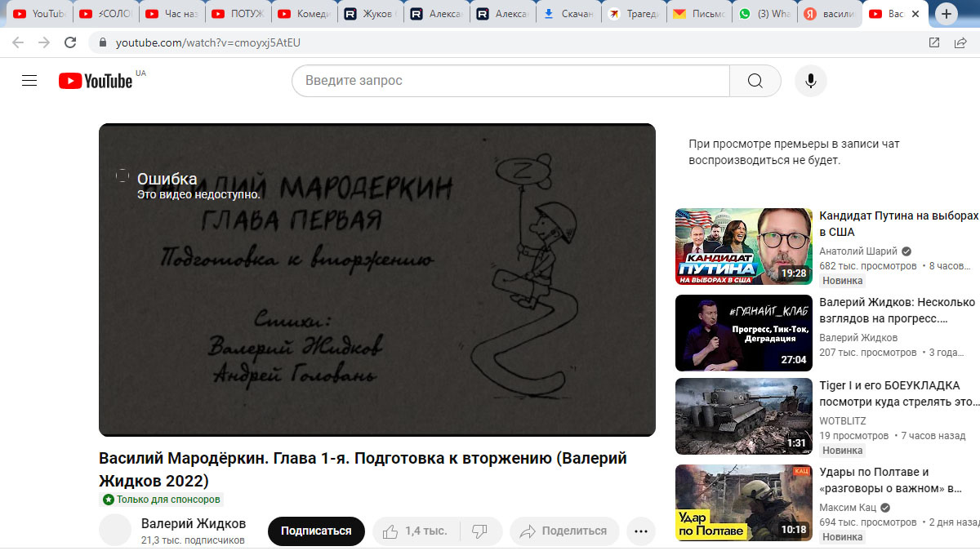Image resolution: width=980 pixels, height=551 pixels.
Task: Switch to the "Жуков" tab
Action: [370, 14]
